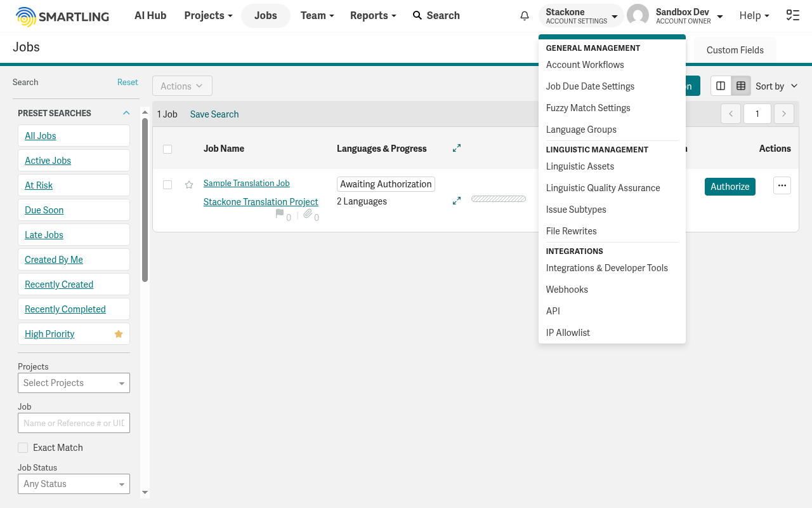The width and height of the screenshot is (812, 508).
Task: Go to previous page of jobs
Action: pos(731,114)
